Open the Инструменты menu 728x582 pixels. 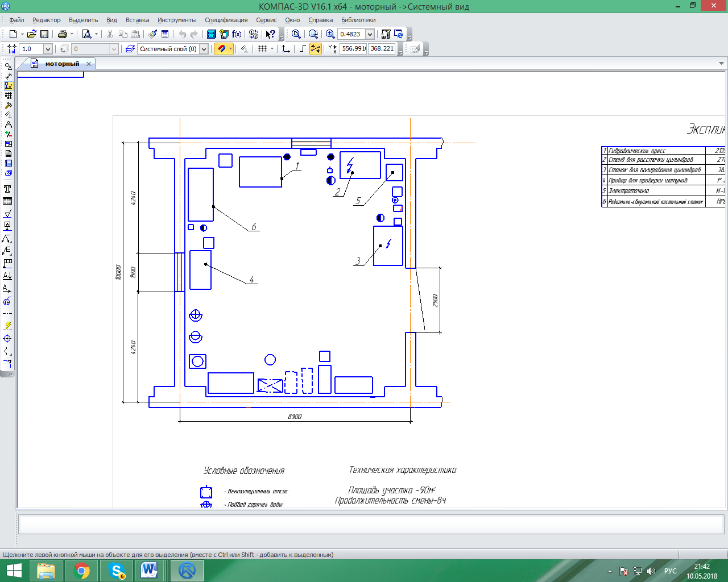coord(177,20)
